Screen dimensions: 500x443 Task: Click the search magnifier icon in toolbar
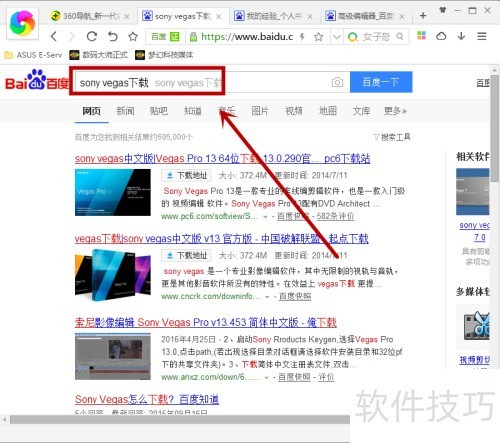pos(400,36)
